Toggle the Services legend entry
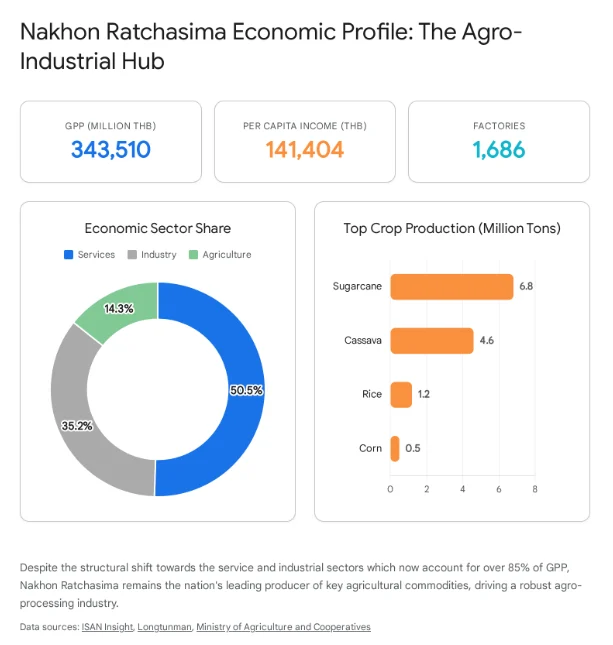 [x=89, y=255]
